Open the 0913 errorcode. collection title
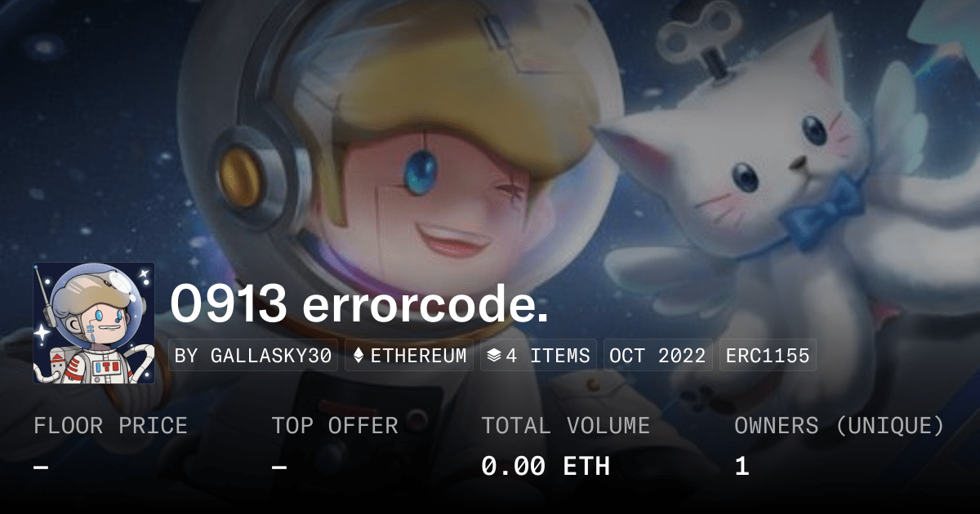Viewport: 980px width, 514px height. click(359, 304)
